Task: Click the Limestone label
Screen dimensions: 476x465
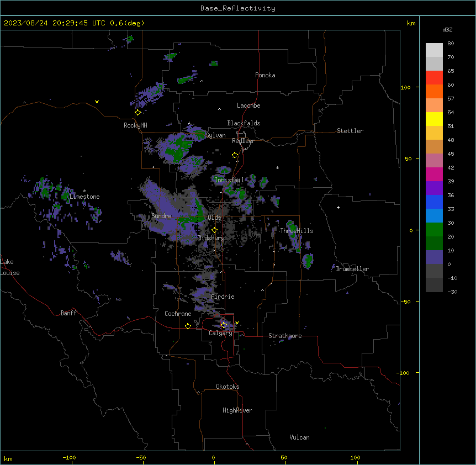Action: (84, 197)
